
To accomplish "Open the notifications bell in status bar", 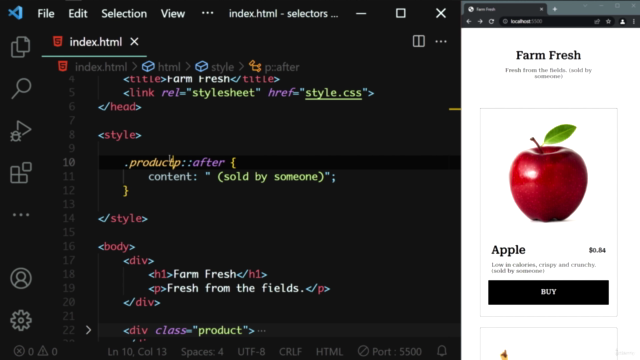I will pos(442,351).
